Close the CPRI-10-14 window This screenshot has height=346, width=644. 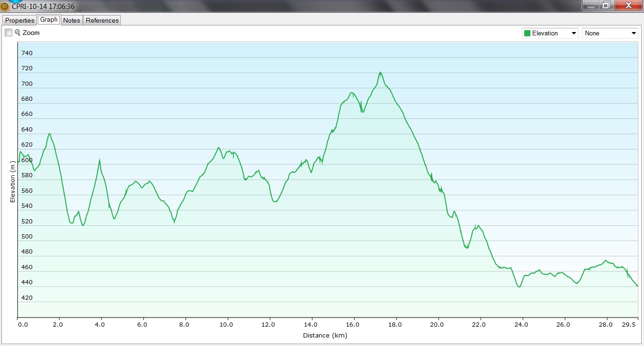point(627,5)
